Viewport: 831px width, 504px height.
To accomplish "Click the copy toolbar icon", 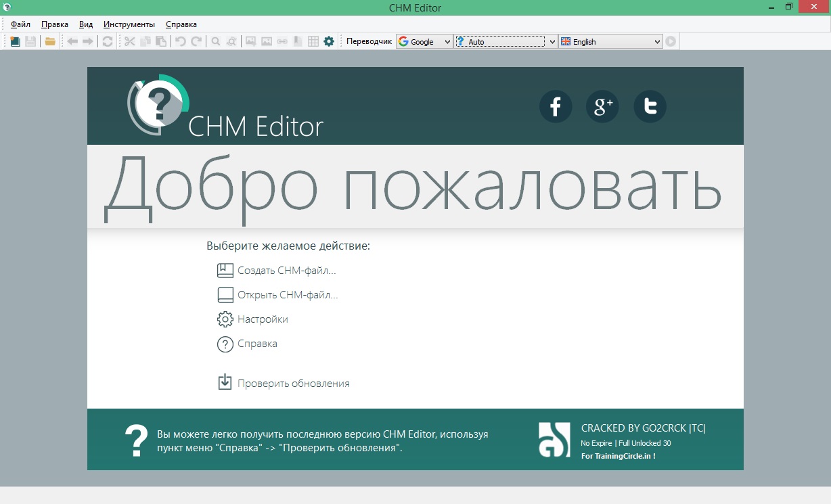I will (145, 41).
